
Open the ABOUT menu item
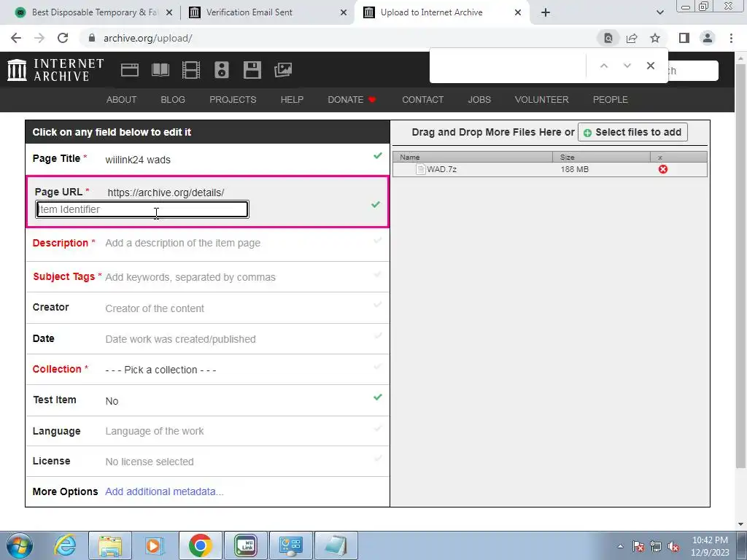coord(122,99)
